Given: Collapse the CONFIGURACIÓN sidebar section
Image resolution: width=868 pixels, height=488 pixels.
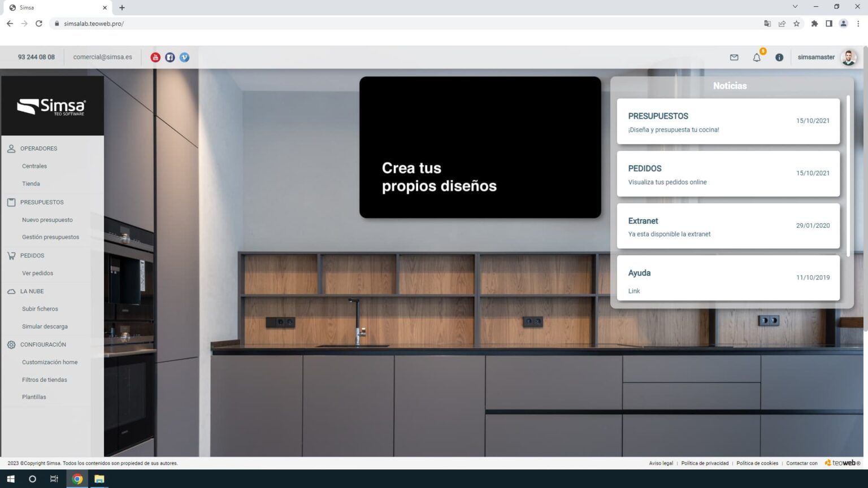Looking at the screenshot, I should tap(43, 345).
